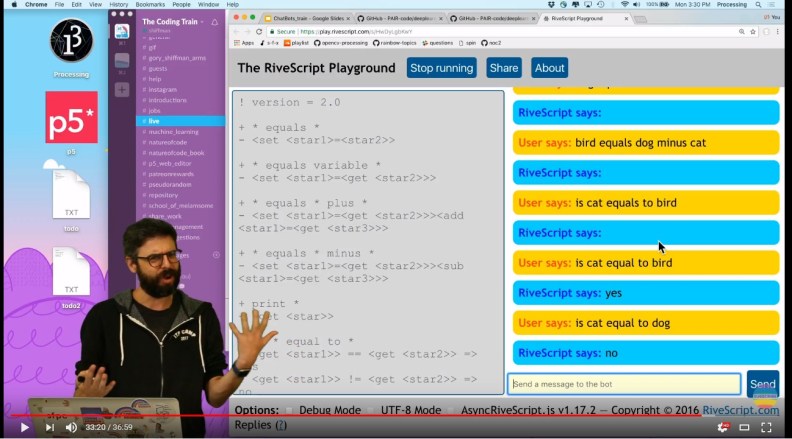Viewport: 792px width, 439px height.
Task: Open the patreonrewards channel
Action: (x=171, y=174)
